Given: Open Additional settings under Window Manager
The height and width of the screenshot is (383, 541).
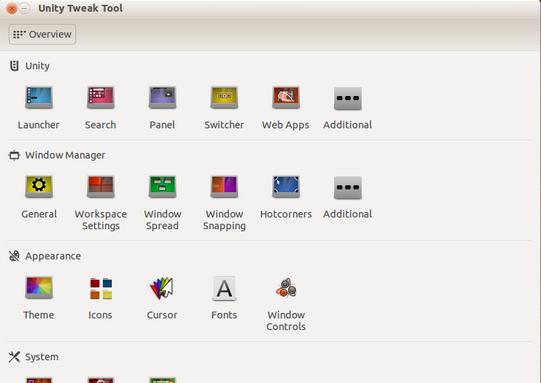Looking at the screenshot, I should pos(347,188).
